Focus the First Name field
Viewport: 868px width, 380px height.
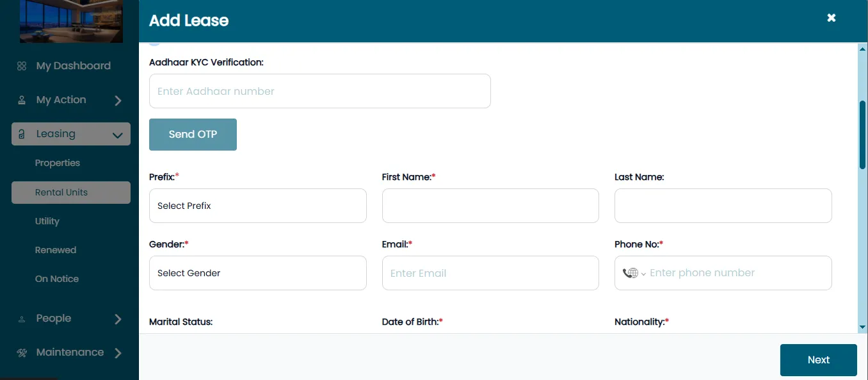pos(490,206)
